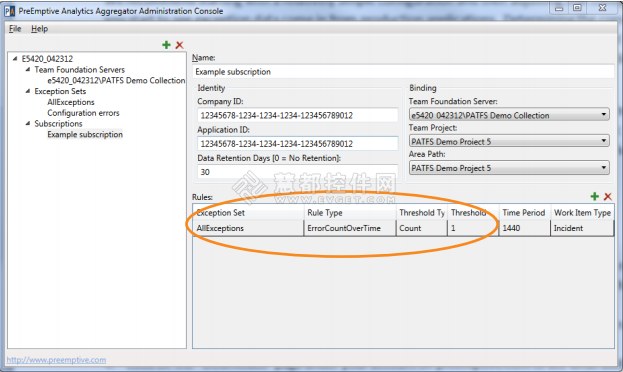Click the Threshold Ty column header

(422, 213)
